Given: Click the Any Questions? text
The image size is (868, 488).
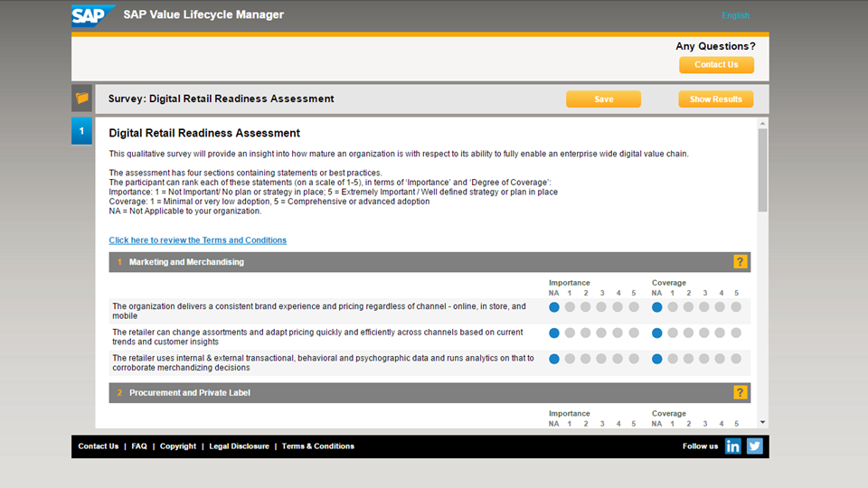Looking at the screenshot, I should click(715, 46).
